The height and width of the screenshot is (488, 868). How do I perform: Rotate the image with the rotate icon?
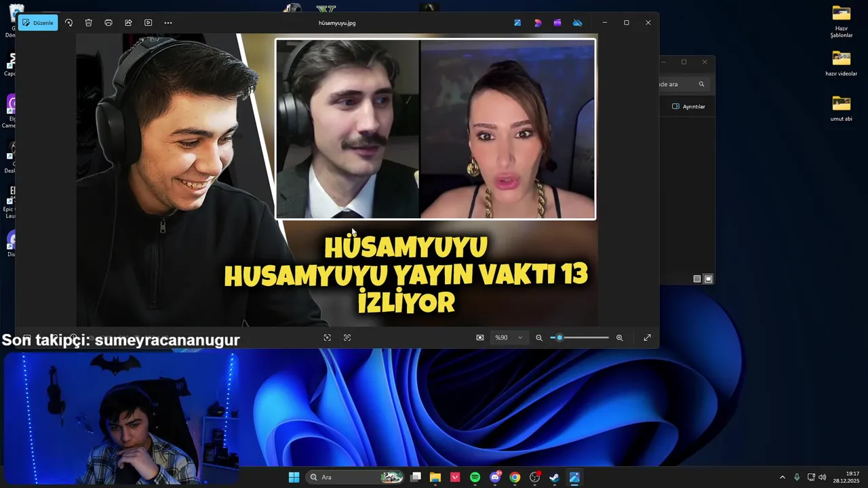pyautogui.click(x=68, y=22)
